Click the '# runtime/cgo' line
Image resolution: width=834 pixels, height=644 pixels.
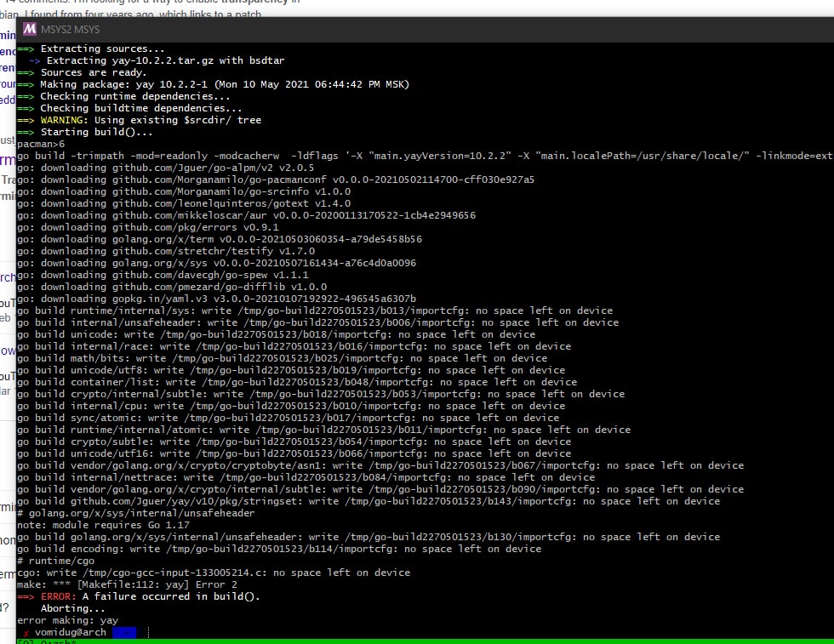coord(55,561)
